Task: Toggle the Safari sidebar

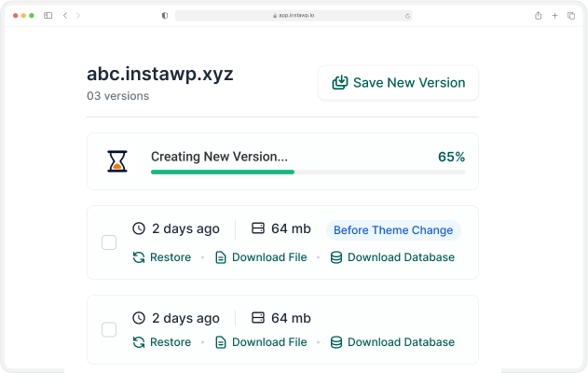Action: click(48, 16)
